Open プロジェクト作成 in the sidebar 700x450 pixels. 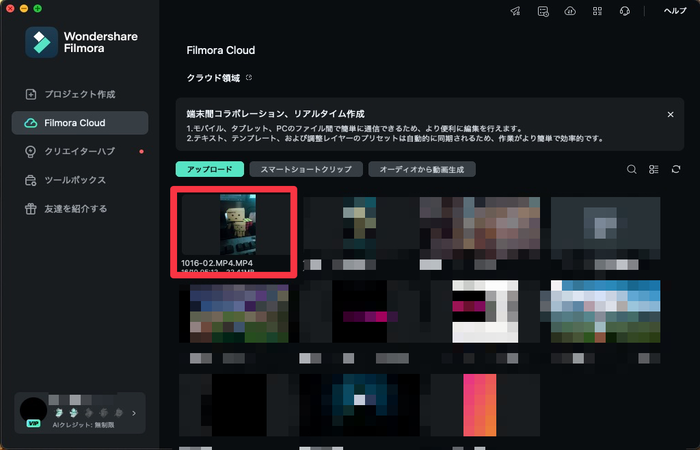click(80, 94)
